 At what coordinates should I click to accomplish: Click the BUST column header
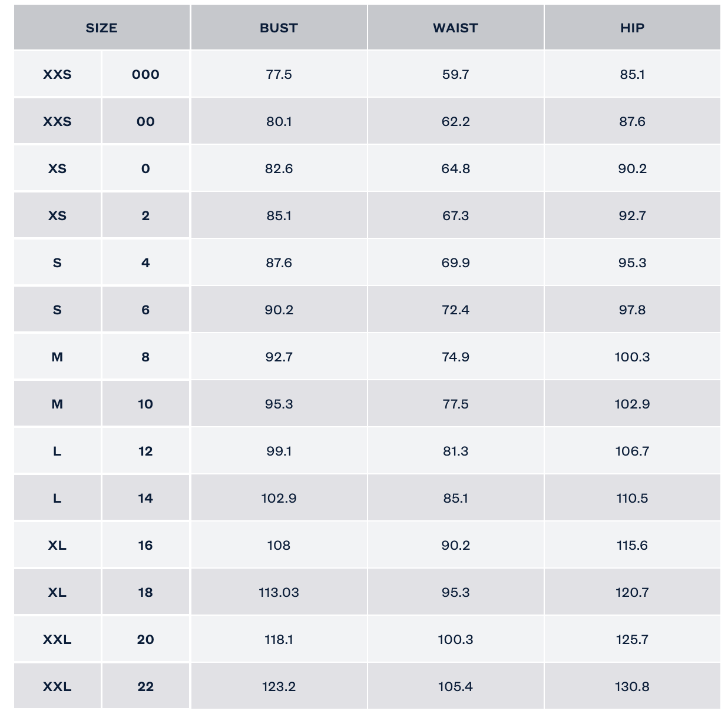(279, 28)
